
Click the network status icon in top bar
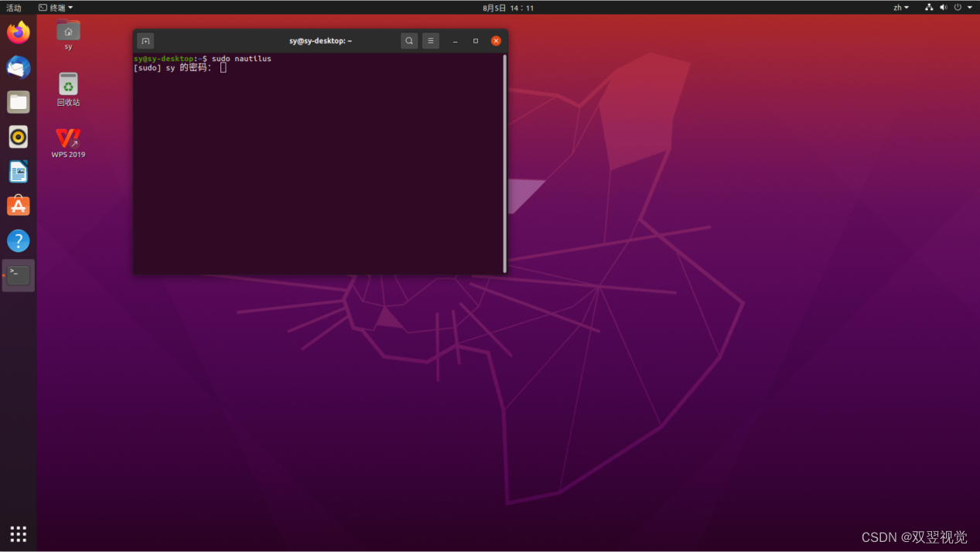click(x=927, y=7)
